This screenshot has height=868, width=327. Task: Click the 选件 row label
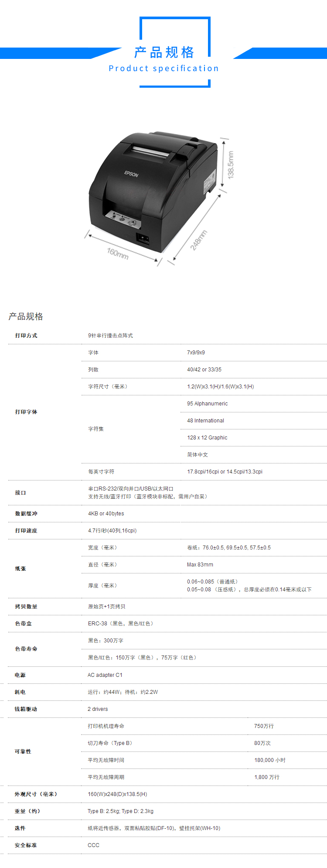pyautogui.click(x=20, y=828)
